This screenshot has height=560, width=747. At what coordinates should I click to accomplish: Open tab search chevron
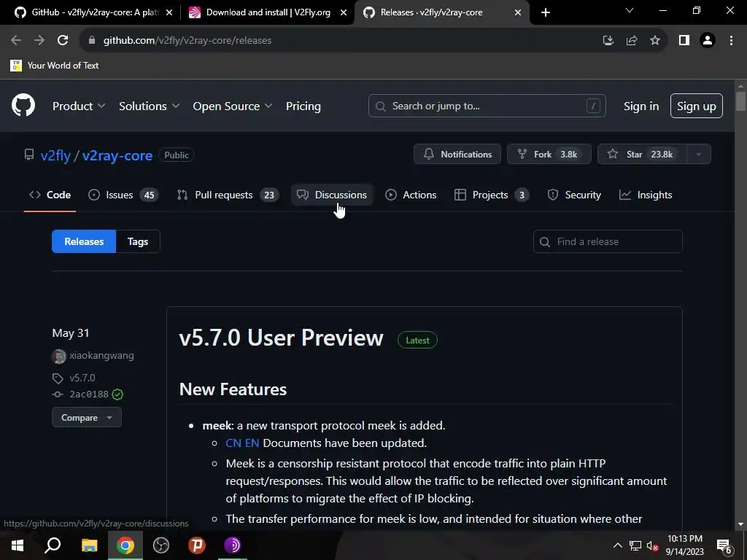coord(630,10)
